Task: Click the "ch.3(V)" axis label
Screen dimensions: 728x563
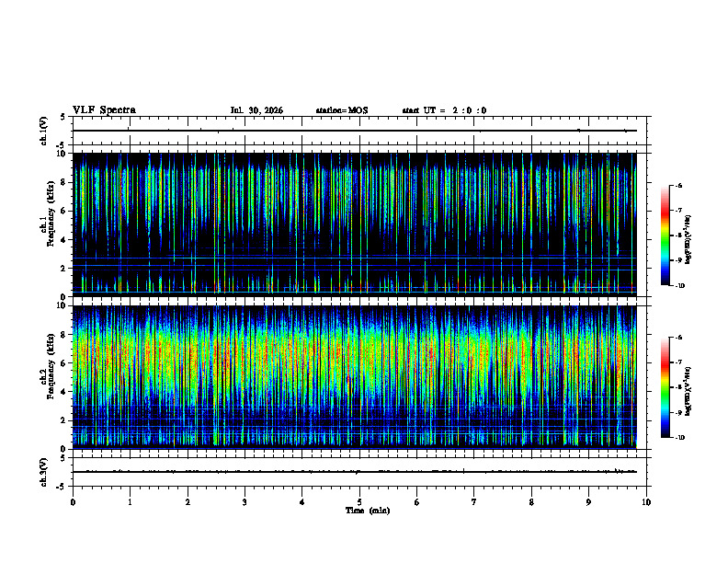Action: (43, 472)
